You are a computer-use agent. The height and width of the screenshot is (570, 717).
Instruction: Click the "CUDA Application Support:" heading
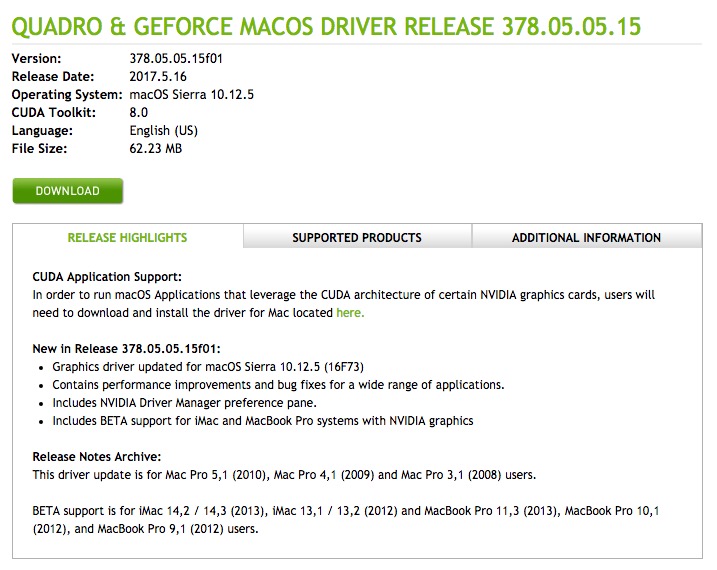click(x=108, y=277)
